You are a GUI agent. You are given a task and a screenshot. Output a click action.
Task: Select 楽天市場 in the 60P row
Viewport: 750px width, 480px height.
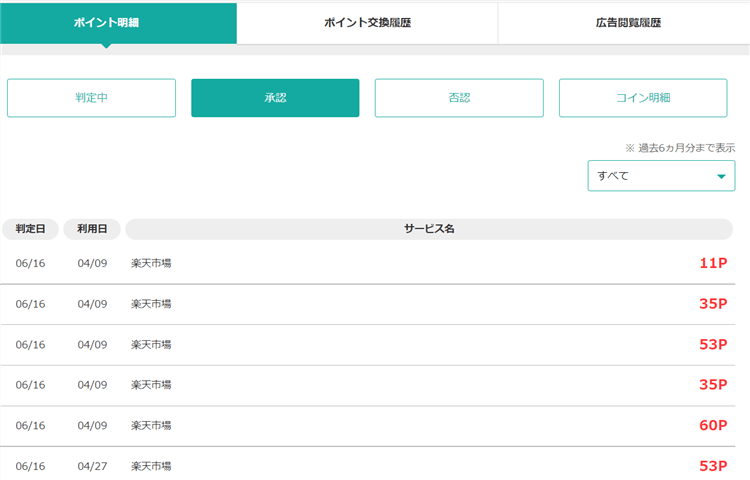pos(151,426)
